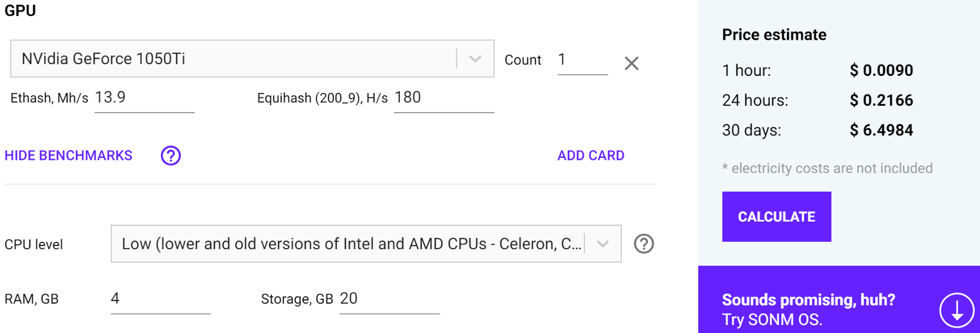Expand GPU model dropdown chevron
This screenshot has height=333, width=980.
tap(475, 59)
